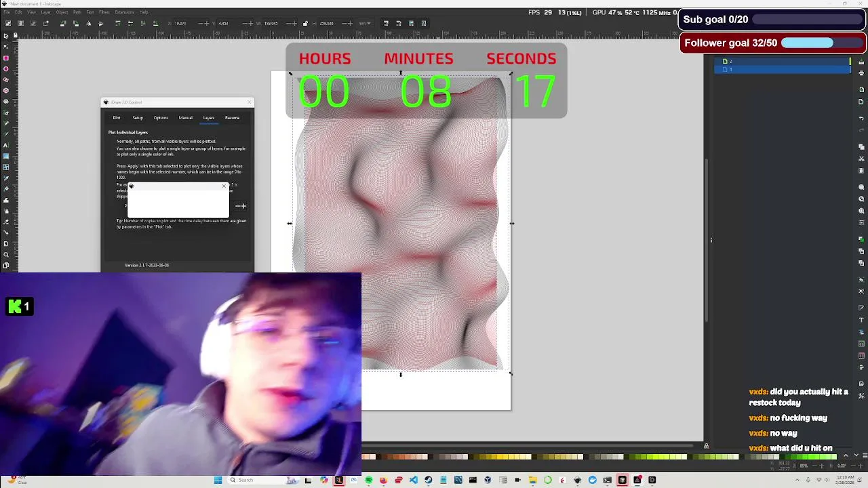Image resolution: width=868 pixels, height=488 pixels.
Task: Decrement the Y position value
Action: (245, 23)
